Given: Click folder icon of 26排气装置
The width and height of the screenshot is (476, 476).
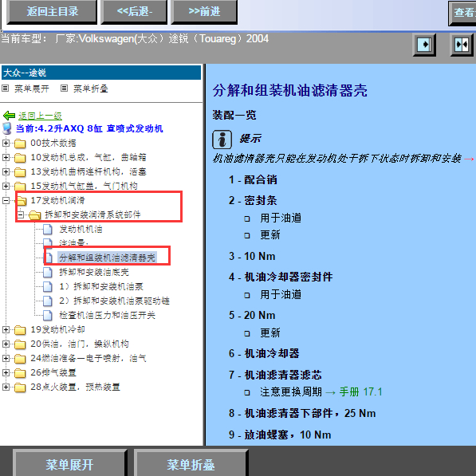Looking at the screenshot, I should pos(20,373).
